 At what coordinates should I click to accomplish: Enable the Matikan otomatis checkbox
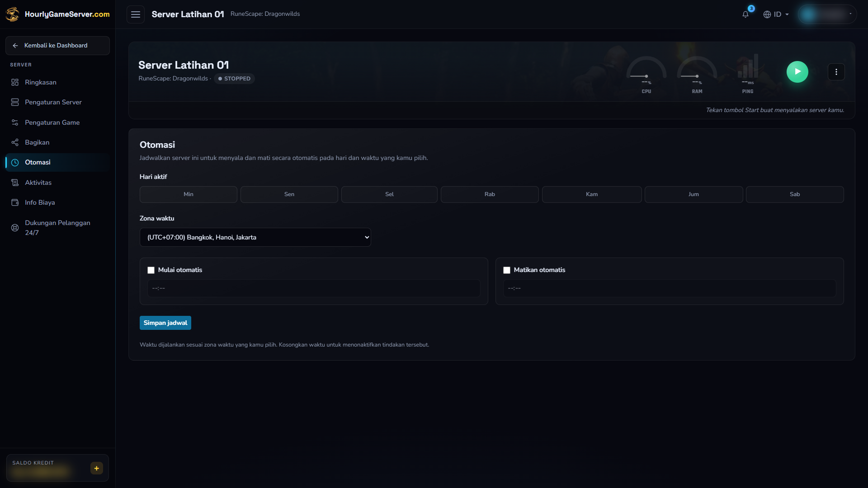507,270
